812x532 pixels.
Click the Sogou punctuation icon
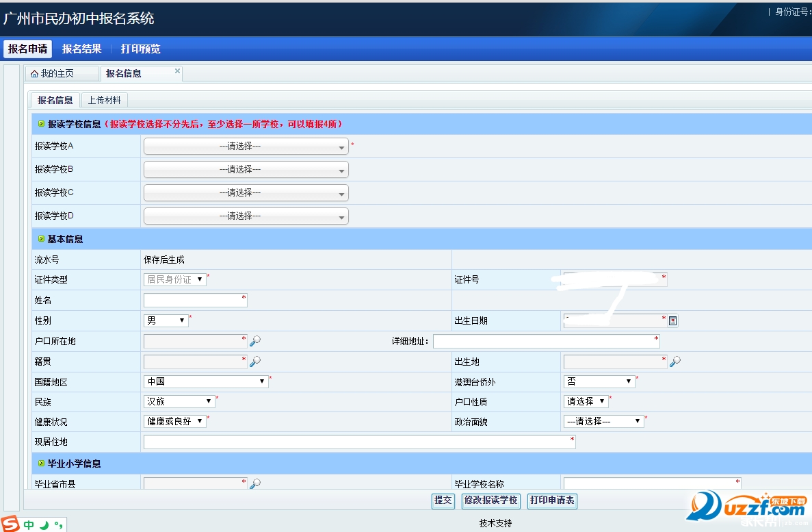pyautogui.click(x=59, y=524)
